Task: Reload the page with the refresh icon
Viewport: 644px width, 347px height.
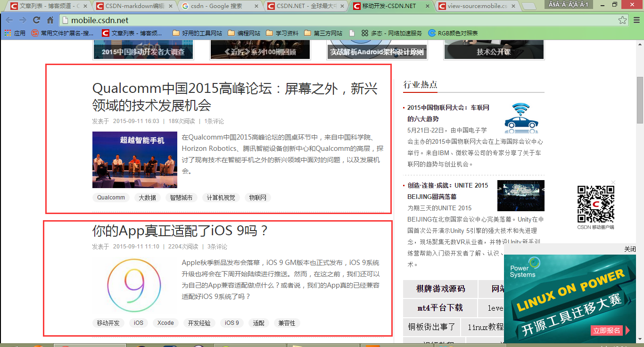Action: tap(36, 20)
